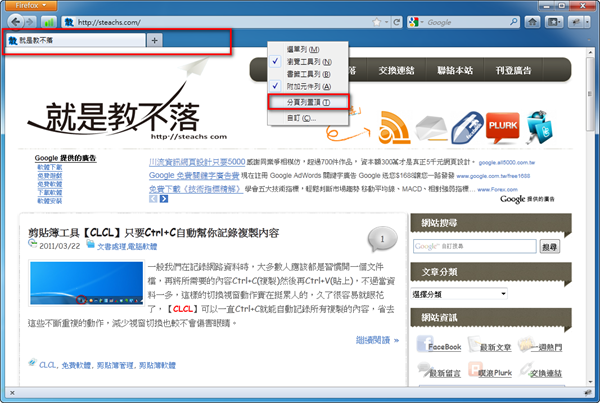
Task: Click the add-on bar icon at bottom right
Action: tap(587, 392)
